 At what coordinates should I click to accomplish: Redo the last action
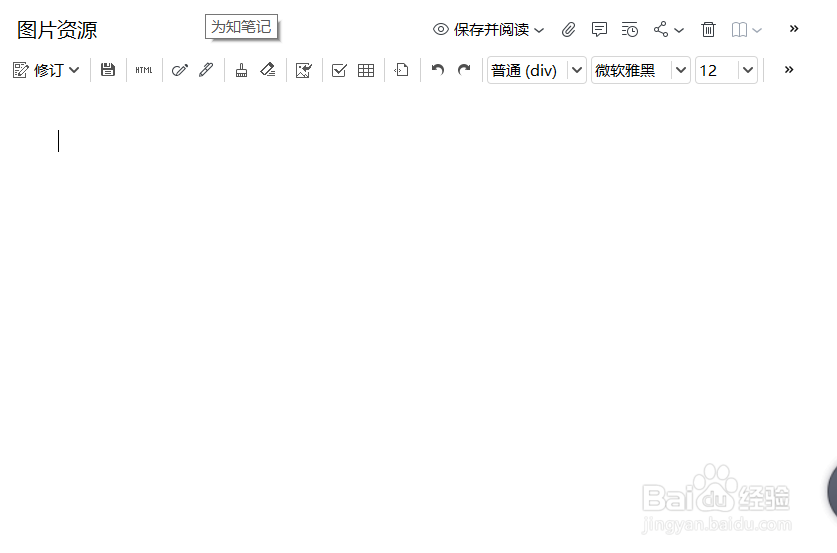click(464, 70)
